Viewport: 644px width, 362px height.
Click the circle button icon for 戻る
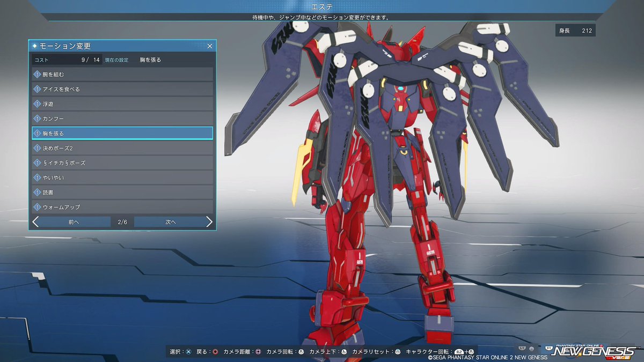tap(215, 352)
